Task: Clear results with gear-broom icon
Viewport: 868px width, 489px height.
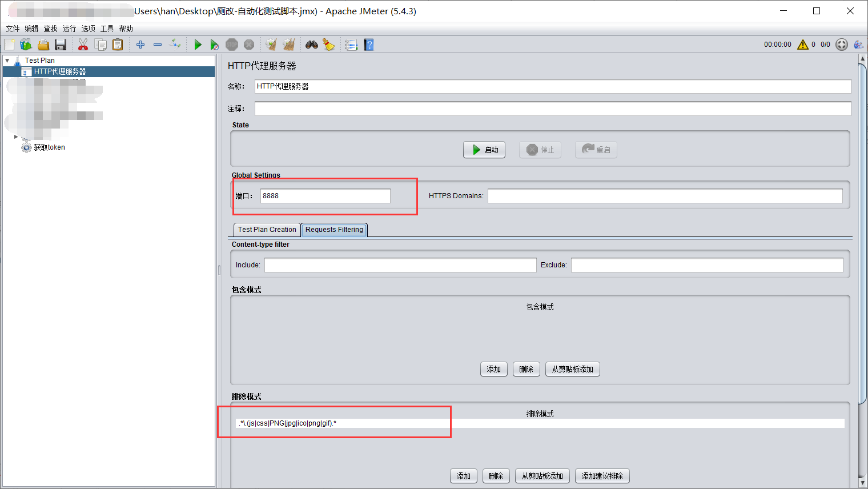Action: 271,45
